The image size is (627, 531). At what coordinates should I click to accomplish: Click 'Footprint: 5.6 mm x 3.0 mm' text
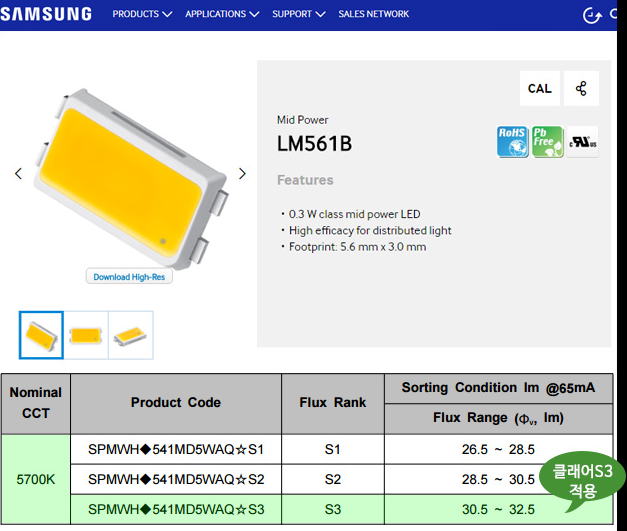tap(357, 247)
